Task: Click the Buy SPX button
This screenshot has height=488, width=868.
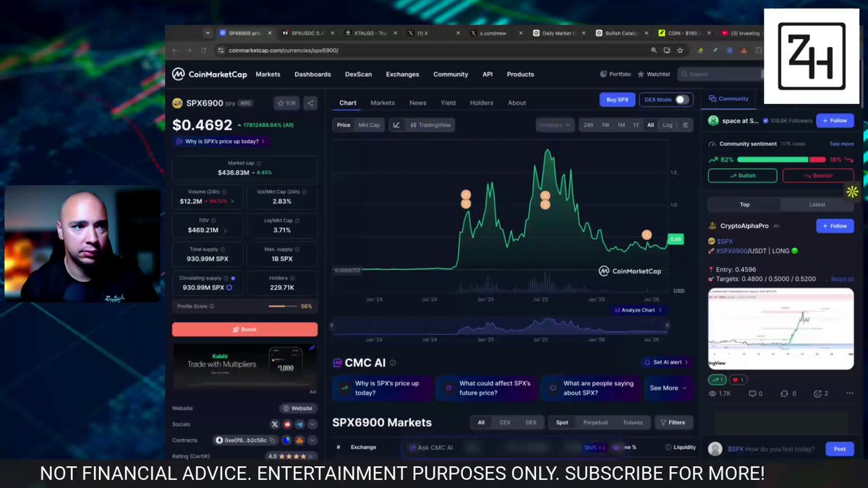Action: click(x=617, y=100)
